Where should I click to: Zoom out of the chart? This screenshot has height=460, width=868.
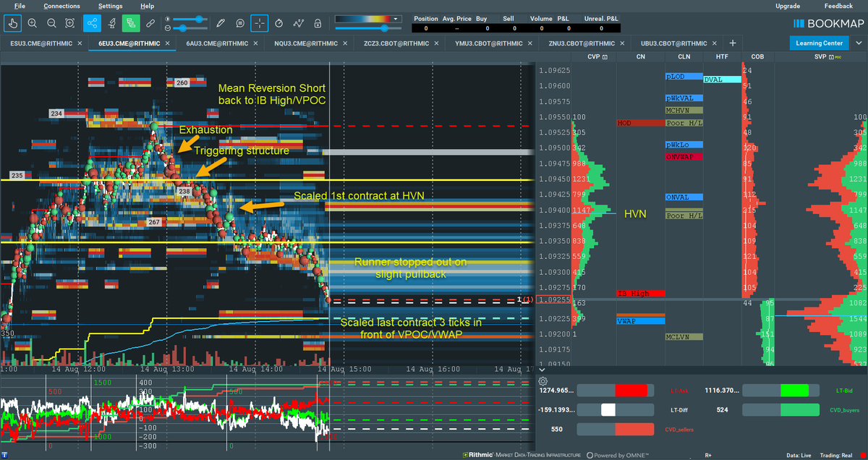click(51, 23)
